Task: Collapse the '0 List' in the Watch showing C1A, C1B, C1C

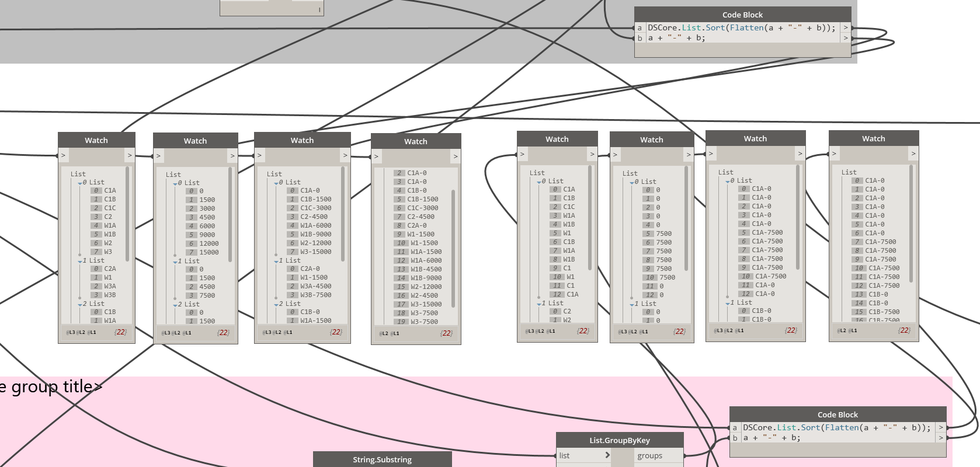Action: point(80,183)
